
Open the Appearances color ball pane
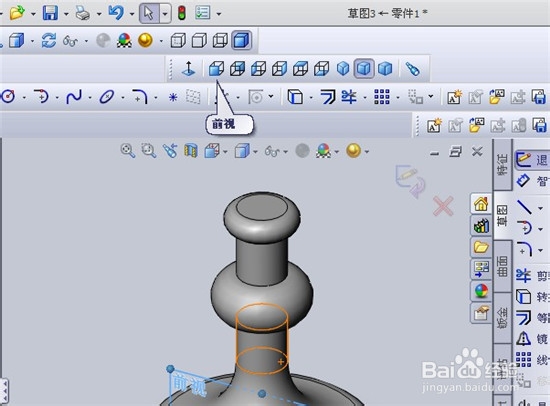click(x=481, y=291)
